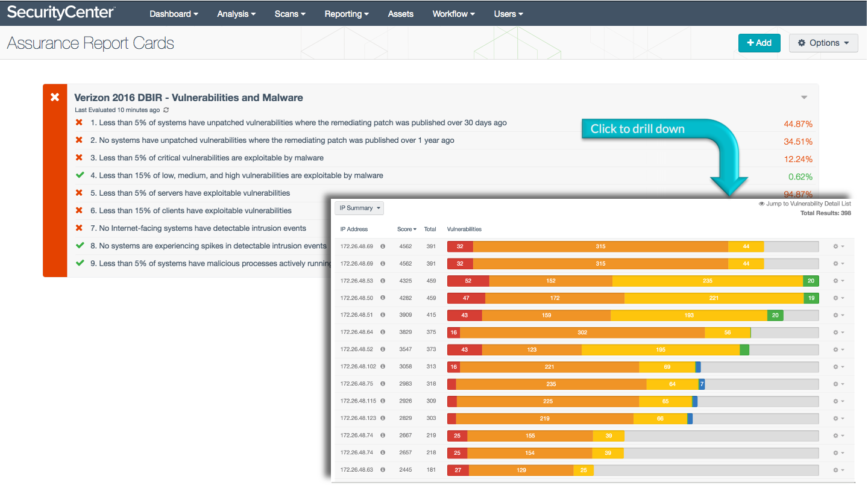868x494 pixels.
Task: Jump to Vulnerability Detail List
Action: [x=805, y=204]
